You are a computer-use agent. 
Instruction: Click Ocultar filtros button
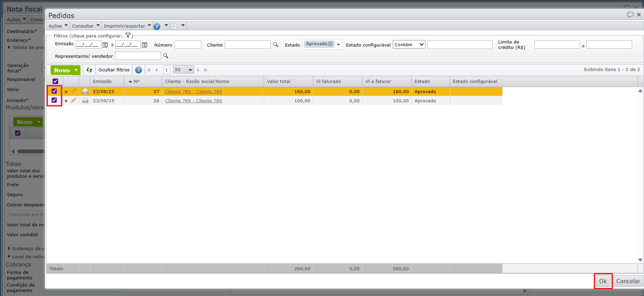pyautogui.click(x=114, y=70)
